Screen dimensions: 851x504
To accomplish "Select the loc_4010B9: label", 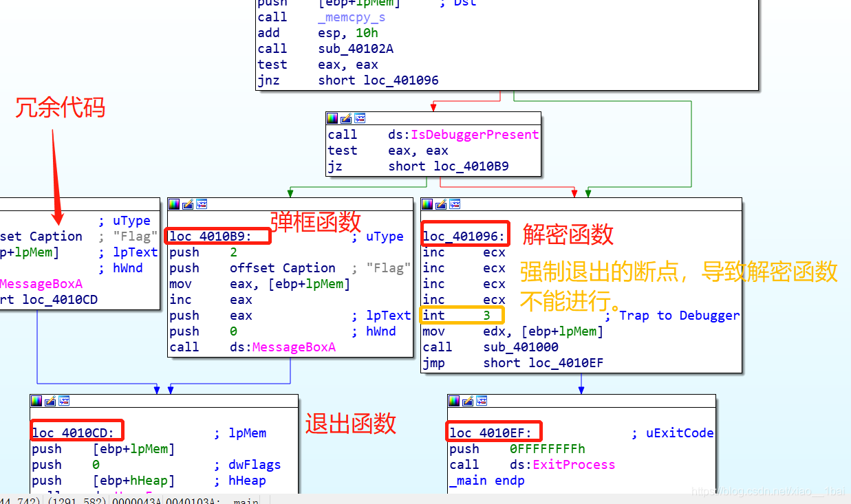I will click(x=211, y=237).
